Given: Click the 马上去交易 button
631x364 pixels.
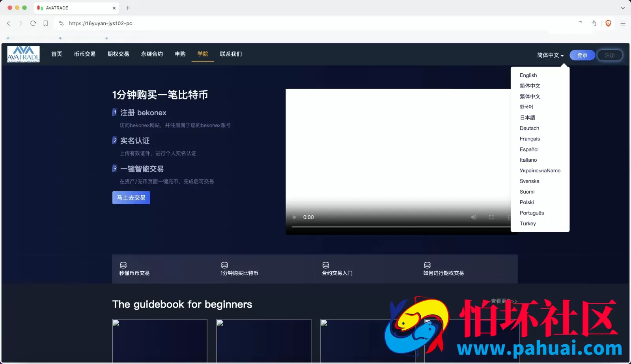Looking at the screenshot, I should click(x=131, y=198).
